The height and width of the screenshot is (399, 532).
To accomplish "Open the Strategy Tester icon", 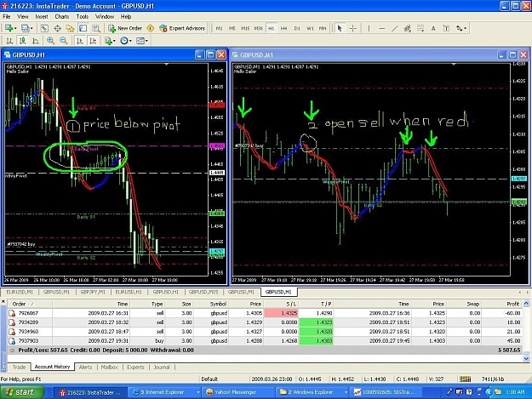I will [96, 28].
